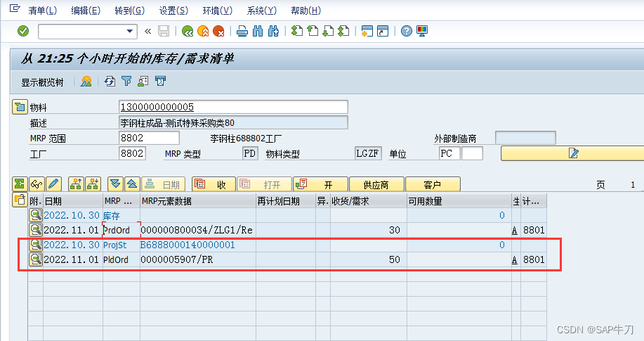The width and height of the screenshot is (644, 341).
Task: Click the 开 button
Action: (321, 184)
